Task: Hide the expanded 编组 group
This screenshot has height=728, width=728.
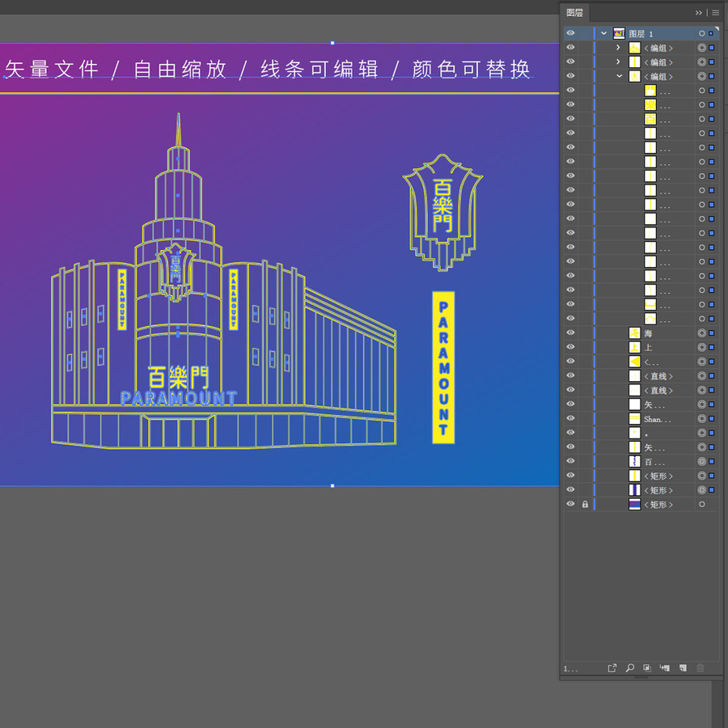Action: click(570, 76)
